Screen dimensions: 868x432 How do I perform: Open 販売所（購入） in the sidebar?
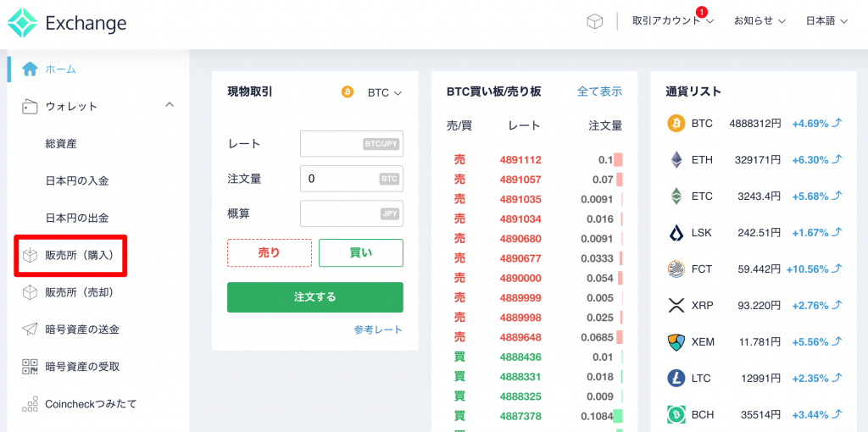click(x=79, y=255)
